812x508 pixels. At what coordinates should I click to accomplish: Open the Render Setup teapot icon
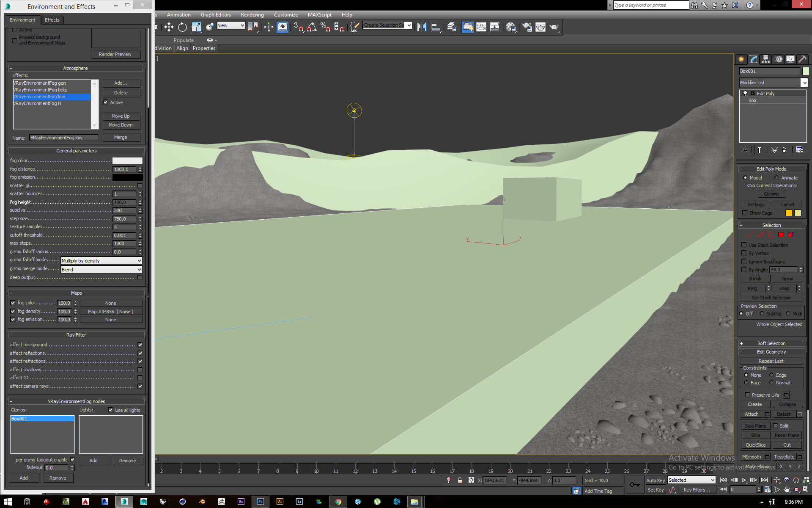pyautogui.click(x=527, y=27)
